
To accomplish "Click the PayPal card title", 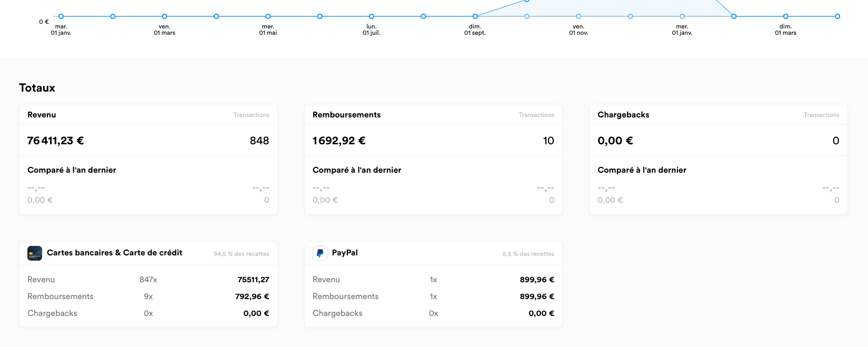I will pos(345,253).
